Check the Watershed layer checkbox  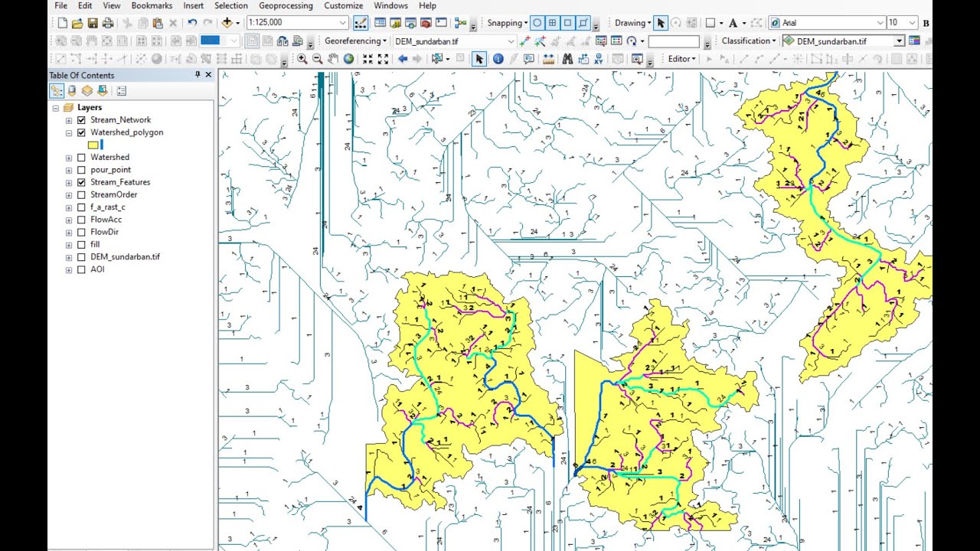81,158
